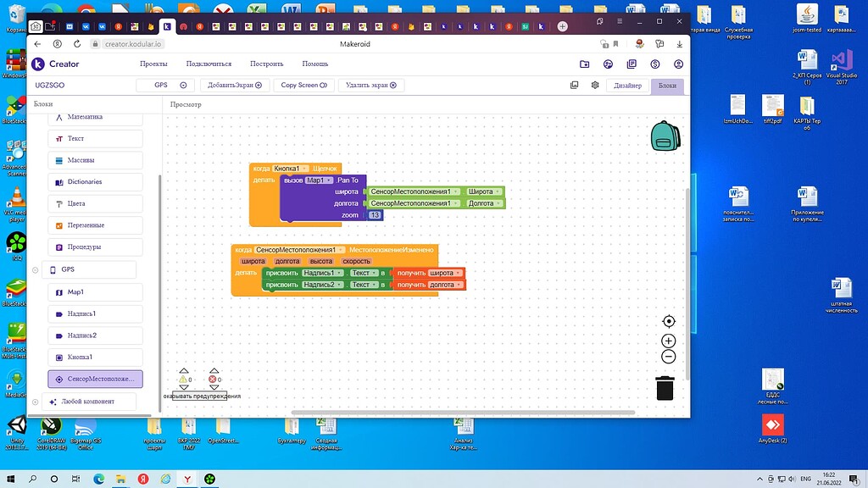This screenshot has height=488, width=868.
Task: Select the Математика block category
Action: click(x=95, y=117)
